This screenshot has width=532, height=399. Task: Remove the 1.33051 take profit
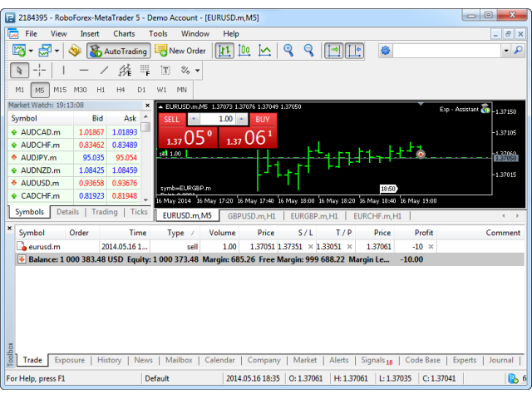349,247
